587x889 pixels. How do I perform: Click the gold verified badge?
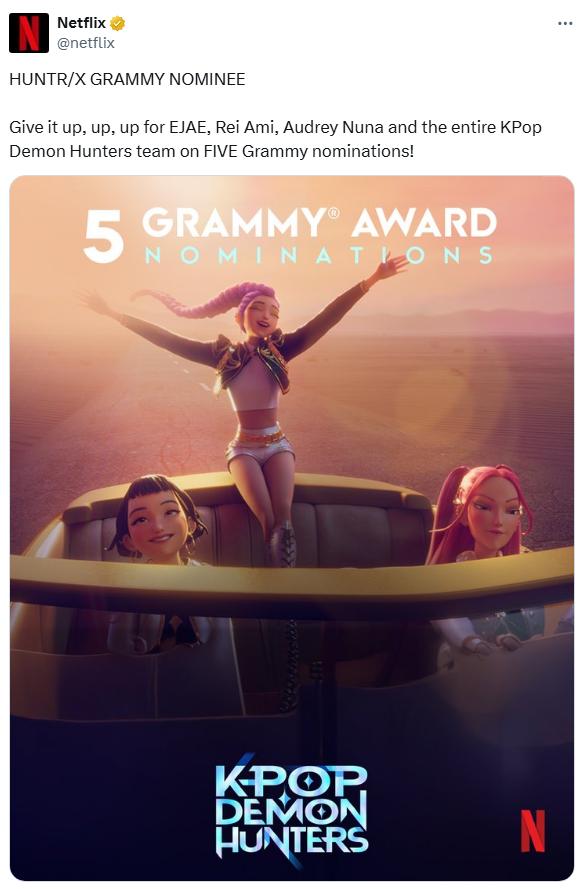point(117,23)
